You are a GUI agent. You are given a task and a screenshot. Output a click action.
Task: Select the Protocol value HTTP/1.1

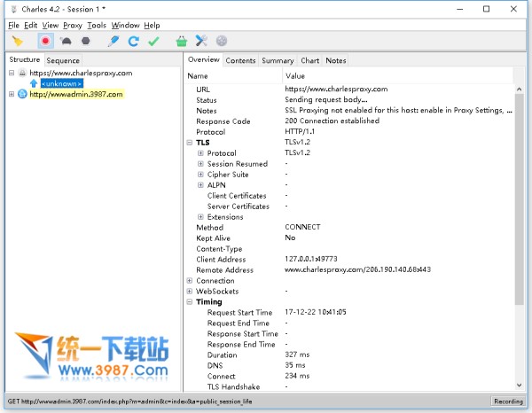click(300, 131)
